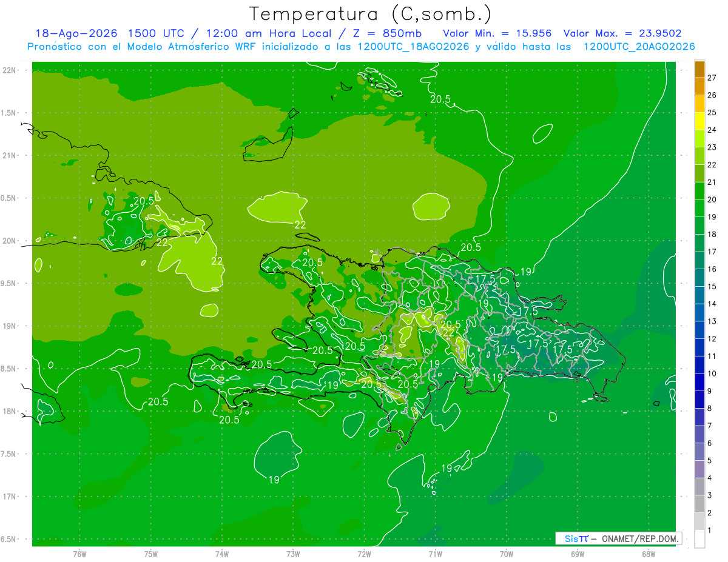
Task: Click colorbar label '25'
Action: 712,112
